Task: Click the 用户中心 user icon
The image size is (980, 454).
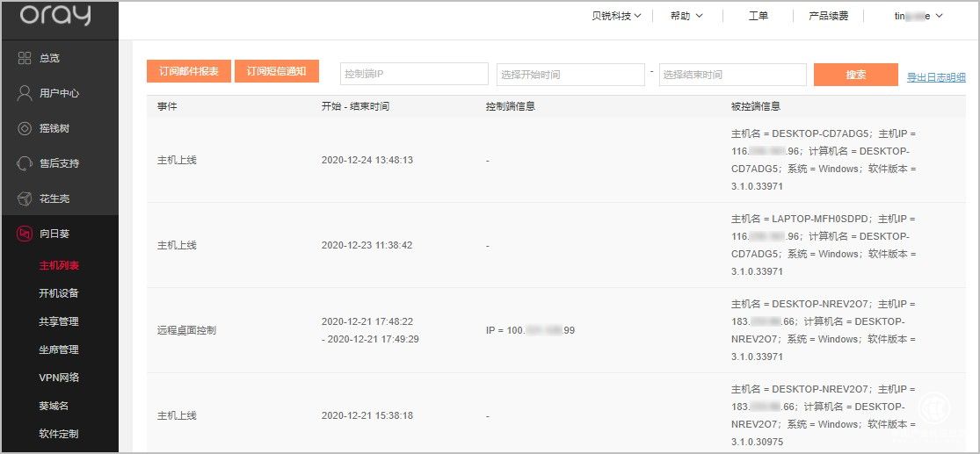Action: (x=25, y=93)
